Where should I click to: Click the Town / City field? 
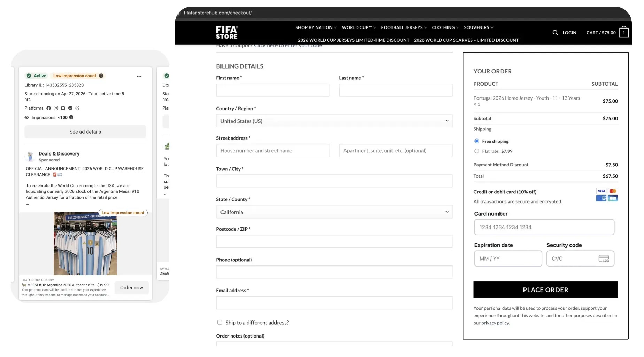(x=334, y=181)
